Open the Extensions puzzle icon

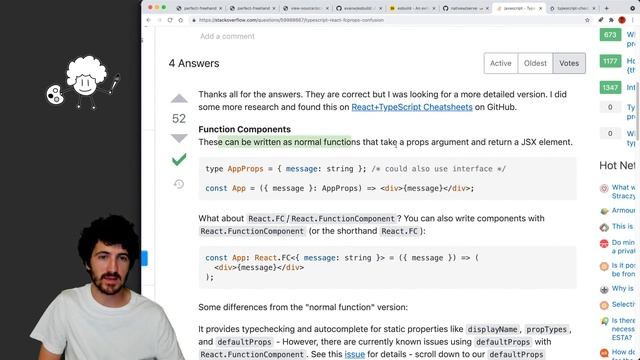tap(611, 20)
